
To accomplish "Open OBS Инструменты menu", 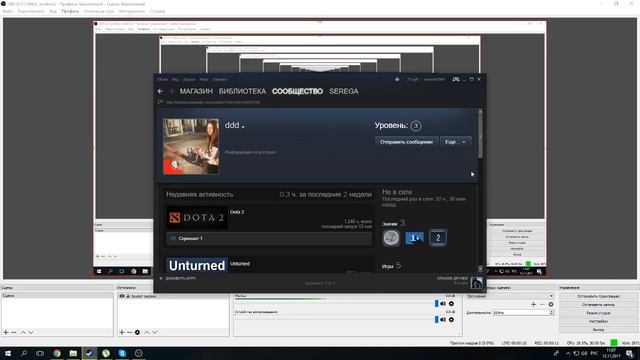I will [132, 11].
